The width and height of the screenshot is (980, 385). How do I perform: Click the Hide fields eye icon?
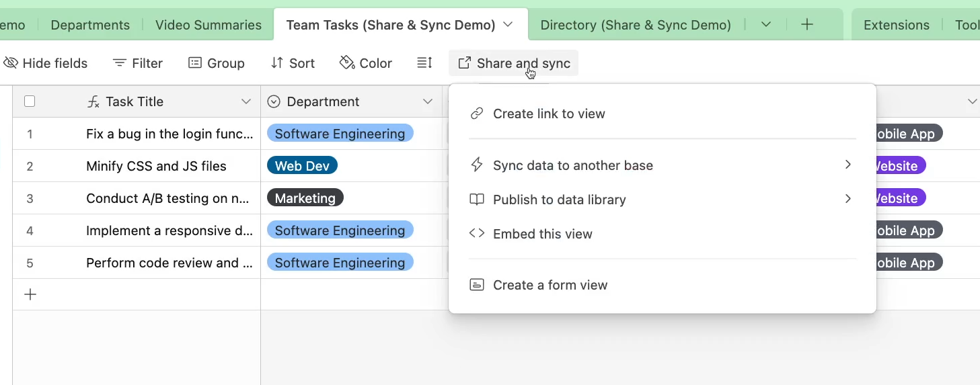click(11, 63)
